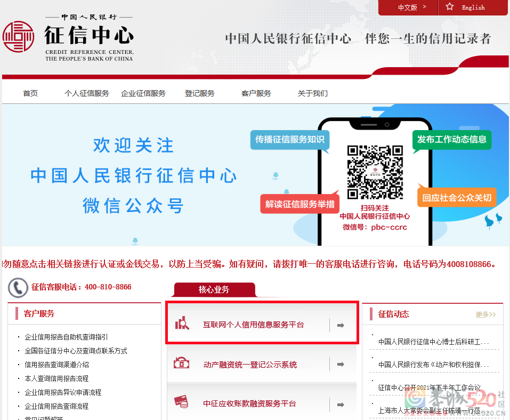Click 更多>> in the 征信动态 panel
510x420 pixels.
[x=485, y=314]
